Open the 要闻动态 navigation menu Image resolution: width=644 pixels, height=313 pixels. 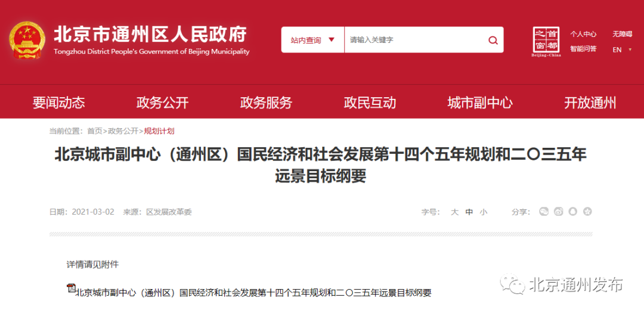click(58, 103)
